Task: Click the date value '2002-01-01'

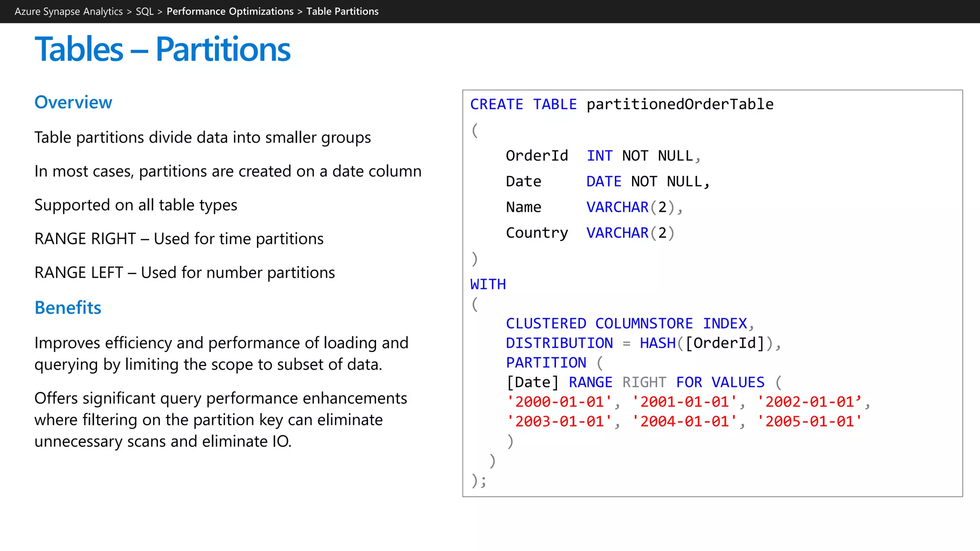Action: (x=810, y=402)
